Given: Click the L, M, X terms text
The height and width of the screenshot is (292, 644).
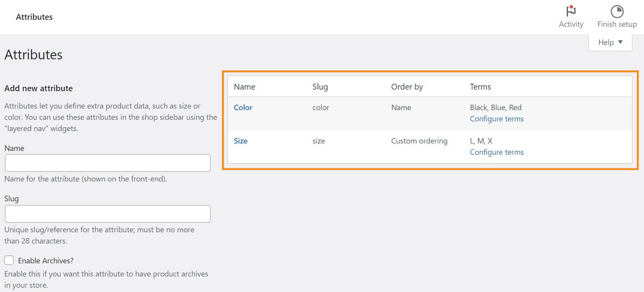Looking at the screenshot, I should click(x=481, y=141).
